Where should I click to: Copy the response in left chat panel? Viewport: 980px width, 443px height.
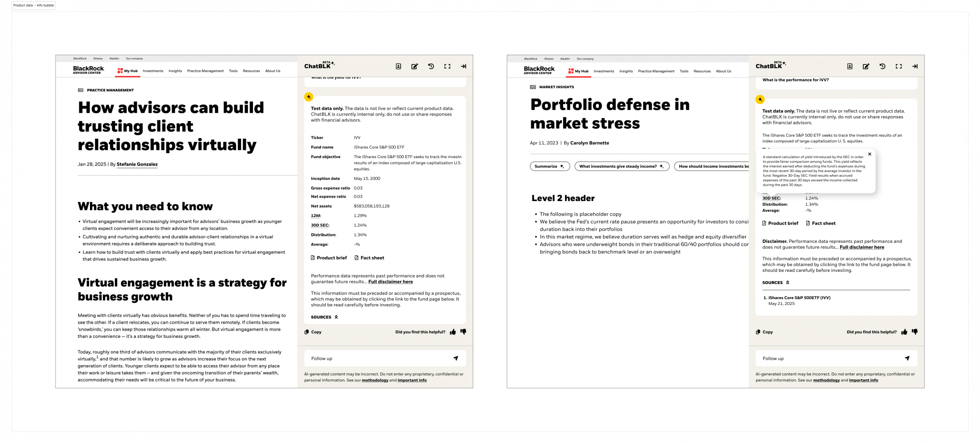(x=313, y=332)
